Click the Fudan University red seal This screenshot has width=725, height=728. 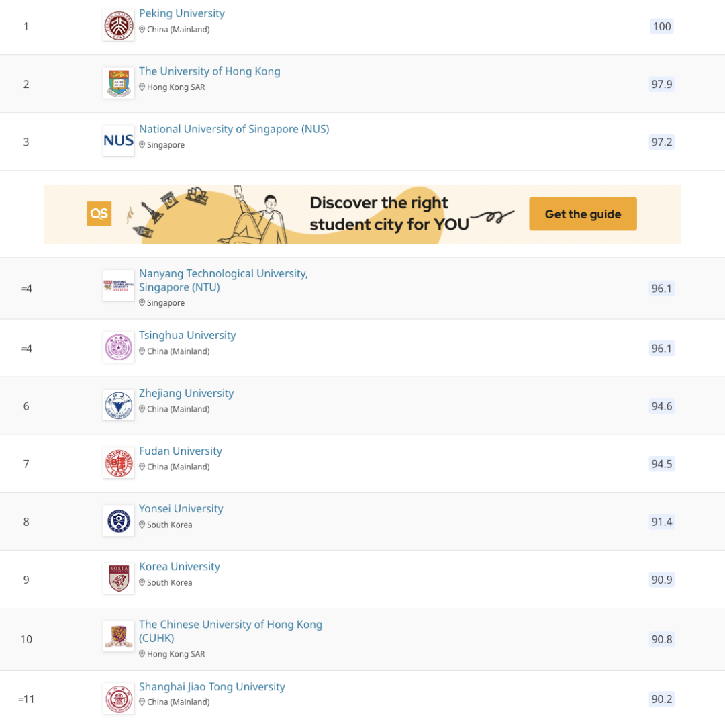(x=118, y=463)
